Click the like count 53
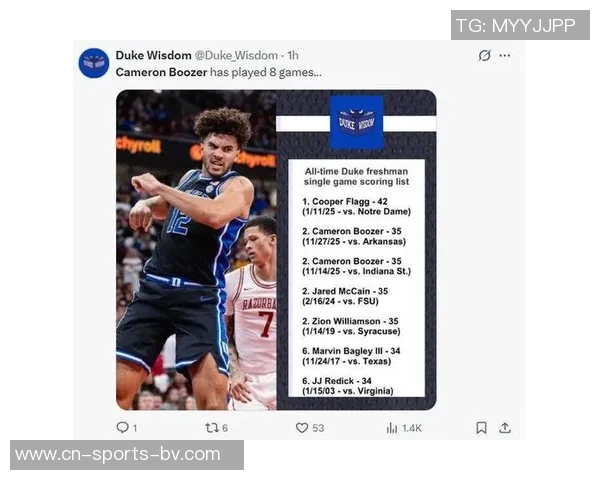The image size is (600, 480). point(318,428)
